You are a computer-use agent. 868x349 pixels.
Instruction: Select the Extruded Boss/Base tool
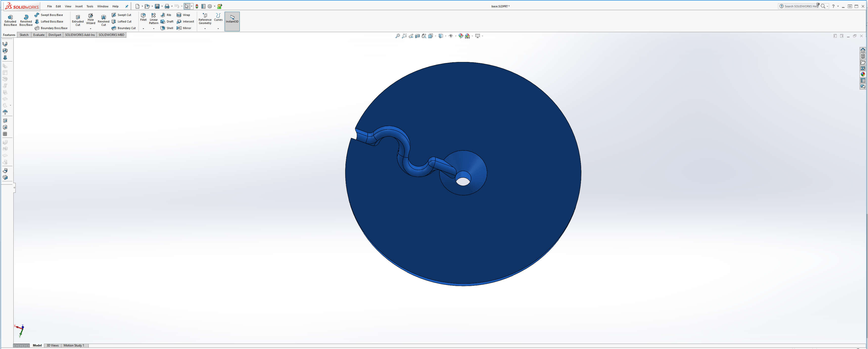pos(10,20)
